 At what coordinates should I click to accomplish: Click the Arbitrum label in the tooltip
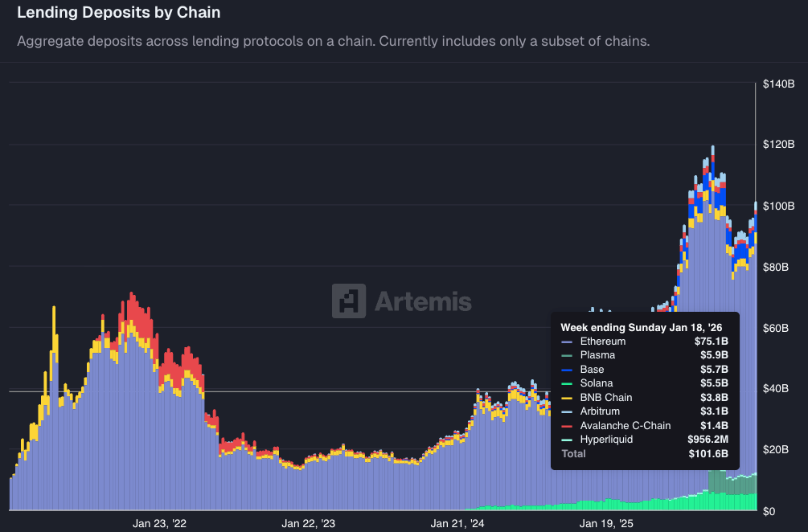[x=600, y=411]
